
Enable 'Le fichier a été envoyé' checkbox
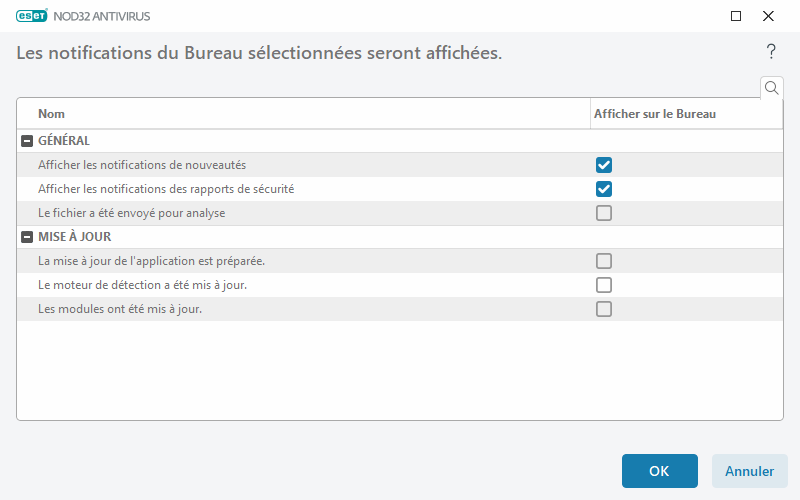(x=604, y=213)
